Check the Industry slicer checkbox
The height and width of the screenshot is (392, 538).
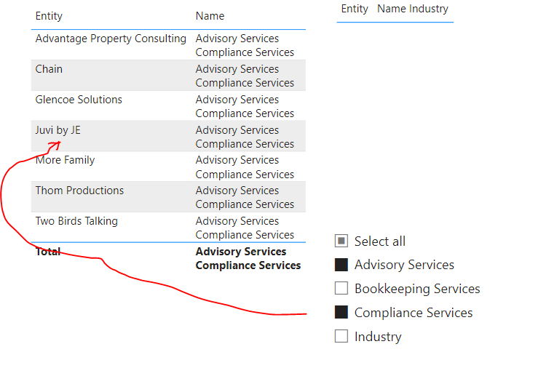pos(341,337)
